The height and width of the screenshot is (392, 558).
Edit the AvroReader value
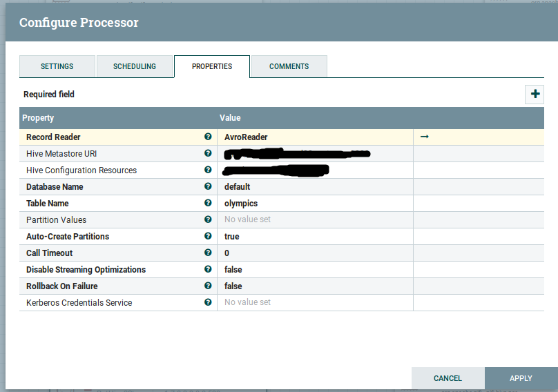(x=316, y=137)
